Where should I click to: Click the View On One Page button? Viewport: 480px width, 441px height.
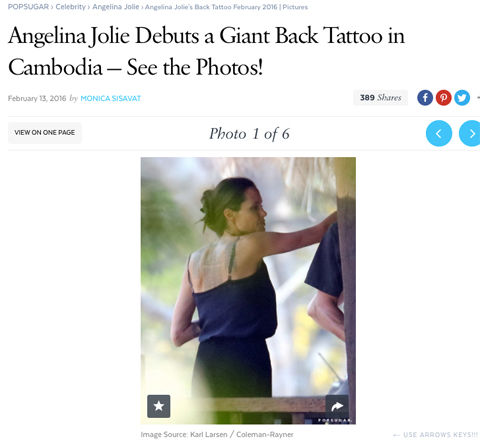point(45,133)
